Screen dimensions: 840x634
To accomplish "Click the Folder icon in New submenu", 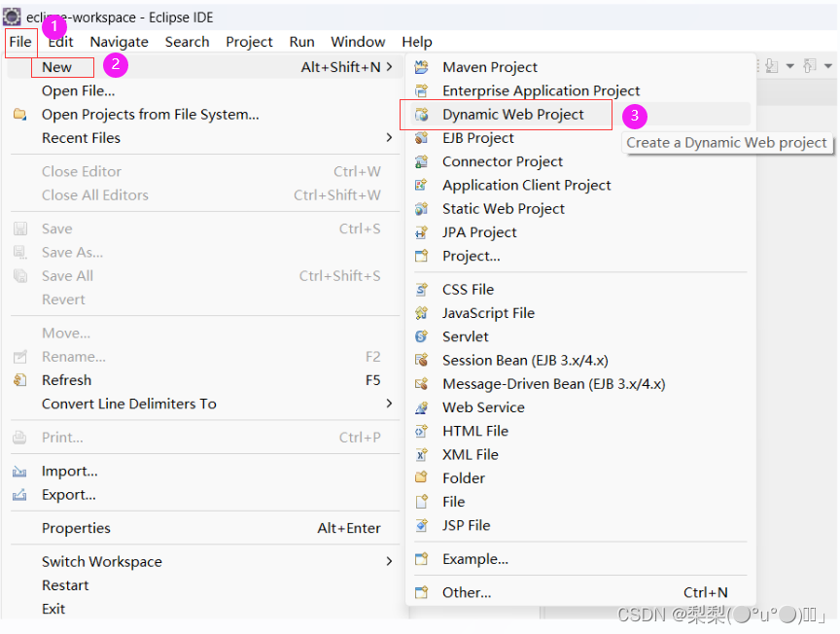I will click(x=422, y=477).
